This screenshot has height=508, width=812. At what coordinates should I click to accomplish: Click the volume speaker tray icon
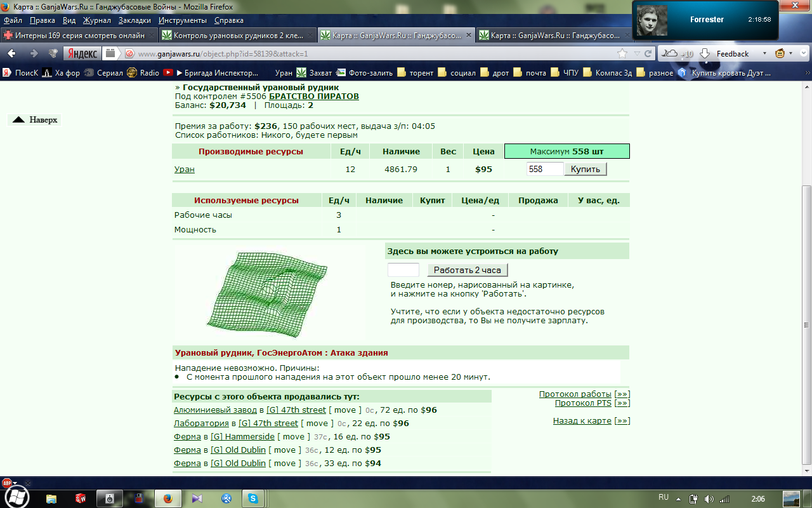point(709,498)
